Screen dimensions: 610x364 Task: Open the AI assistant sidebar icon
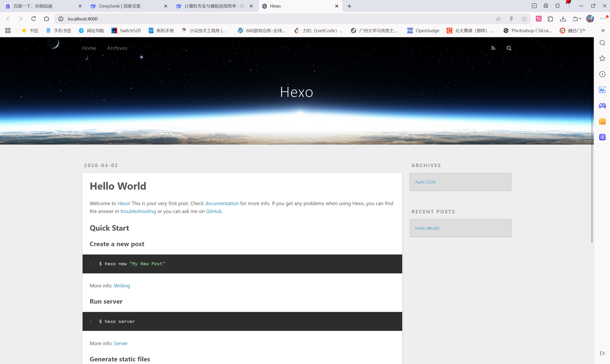pyautogui.click(x=602, y=90)
